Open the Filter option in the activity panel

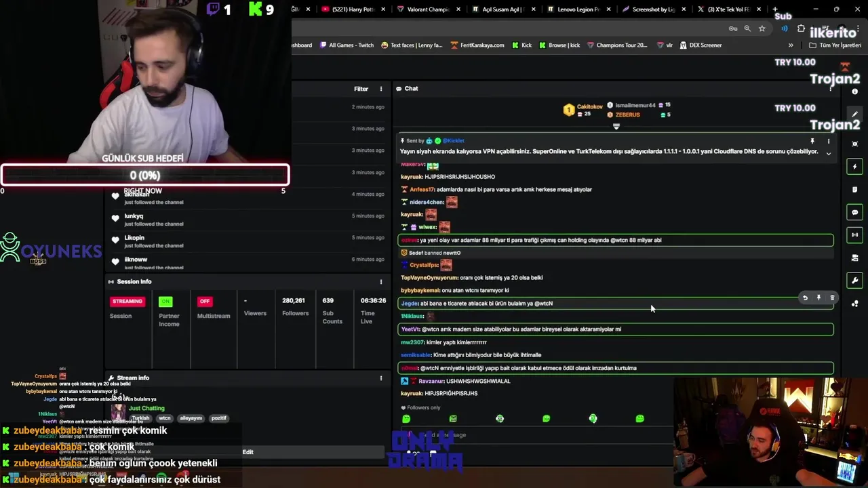click(361, 89)
